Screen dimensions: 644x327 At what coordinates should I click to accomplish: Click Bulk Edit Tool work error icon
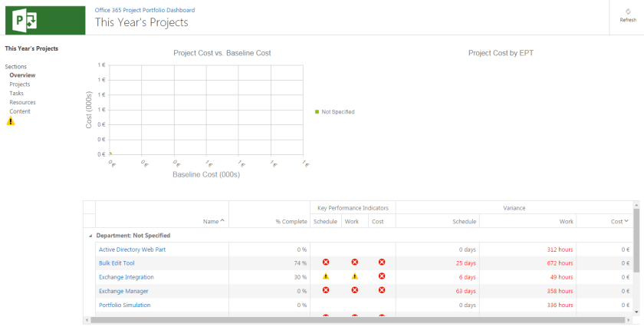354,263
